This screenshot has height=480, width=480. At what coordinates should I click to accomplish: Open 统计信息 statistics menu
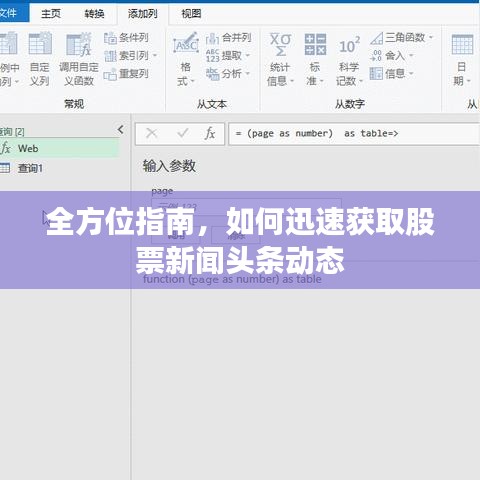pos(280,59)
